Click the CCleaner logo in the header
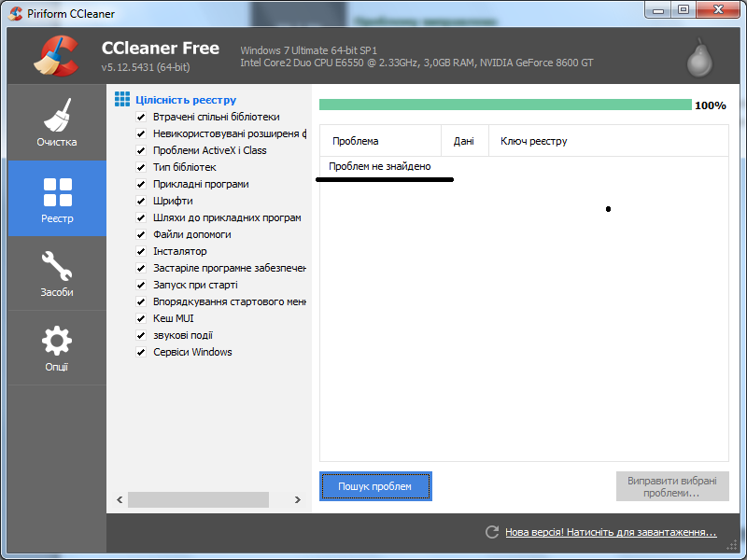The height and width of the screenshot is (560, 747). (x=57, y=56)
